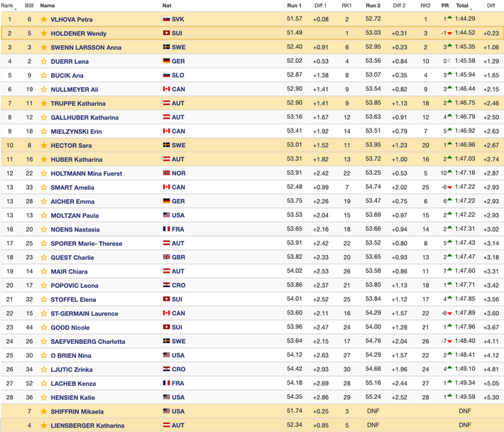
Task: Click the green up arrow in HOLTMANN's row
Action: [x=450, y=173]
